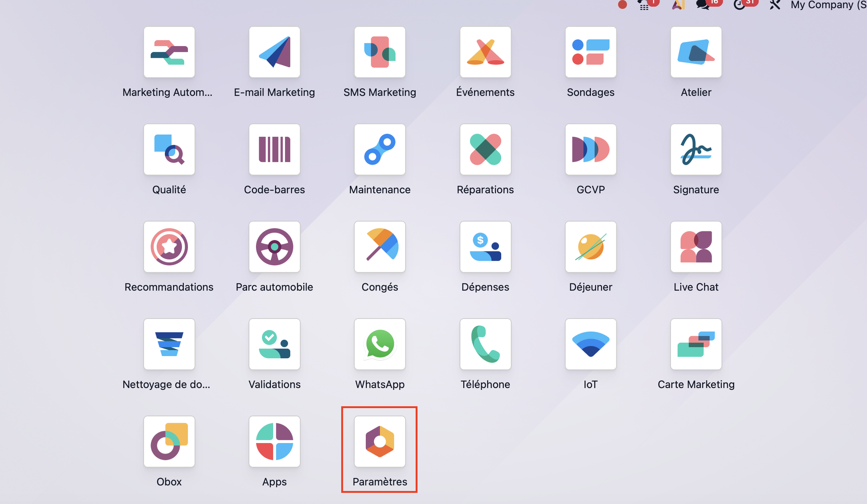This screenshot has height=504, width=867.
Task: Open the activities clock icon
Action: 739,5
